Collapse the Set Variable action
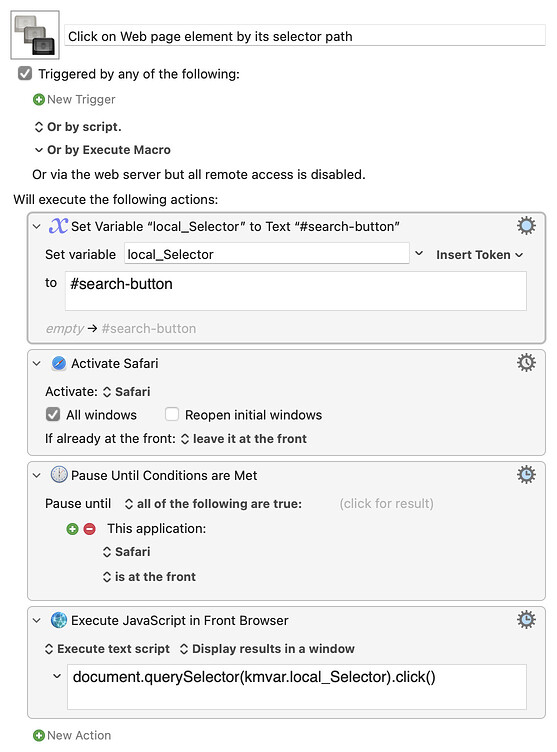The width and height of the screenshot is (557, 752). tap(36, 226)
